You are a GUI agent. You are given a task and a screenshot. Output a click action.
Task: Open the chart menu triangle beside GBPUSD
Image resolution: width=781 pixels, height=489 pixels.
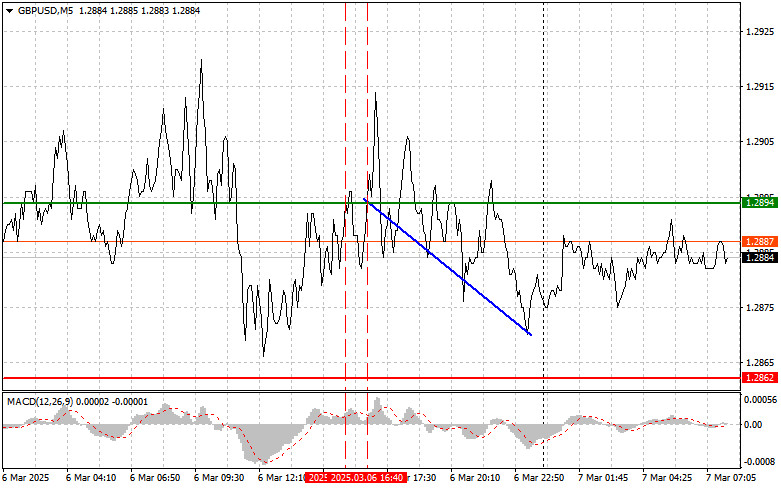(x=9, y=11)
